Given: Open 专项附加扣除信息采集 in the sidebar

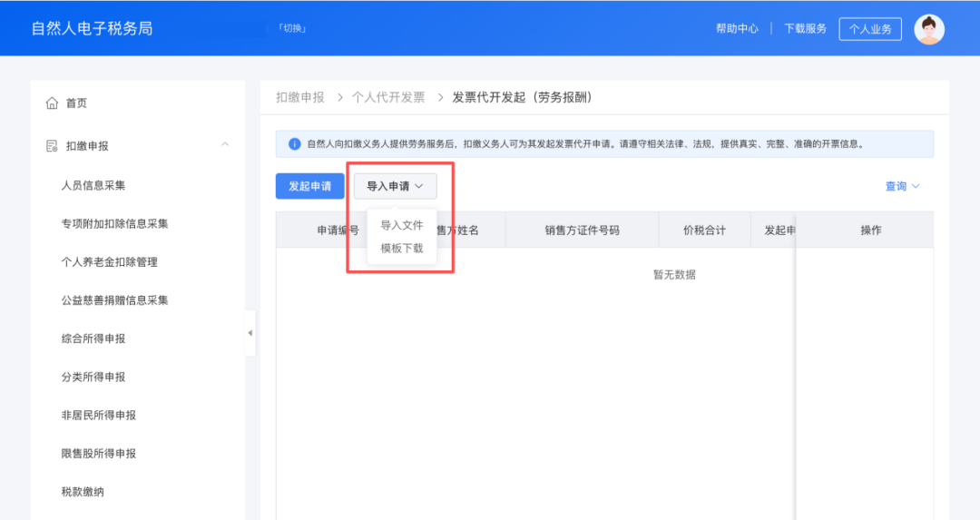Looking at the screenshot, I should [114, 224].
